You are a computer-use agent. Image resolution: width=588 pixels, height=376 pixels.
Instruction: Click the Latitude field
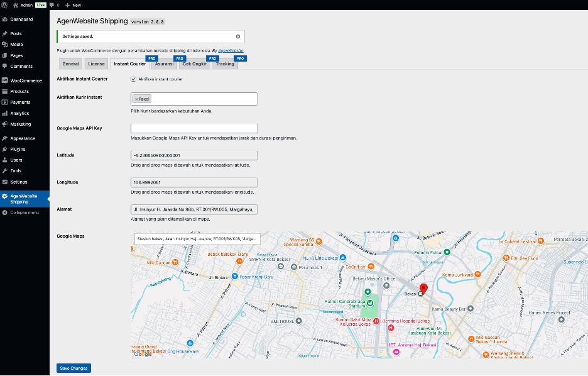coord(194,155)
